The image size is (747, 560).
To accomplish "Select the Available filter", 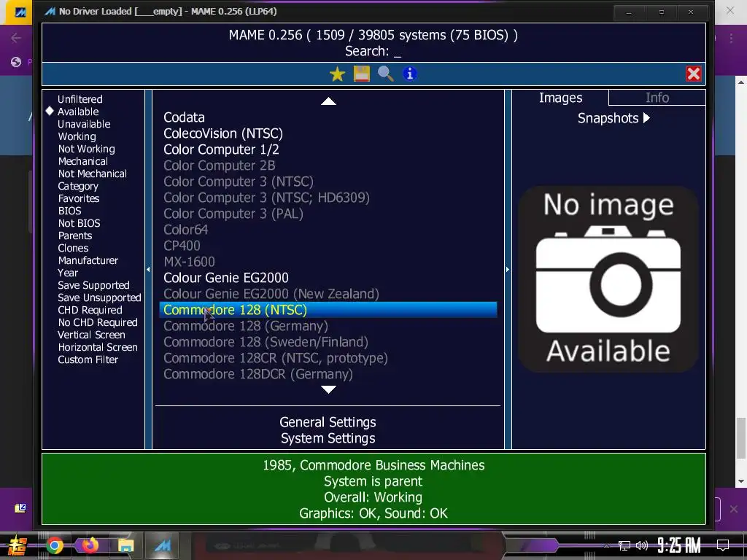I will click(x=78, y=112).
